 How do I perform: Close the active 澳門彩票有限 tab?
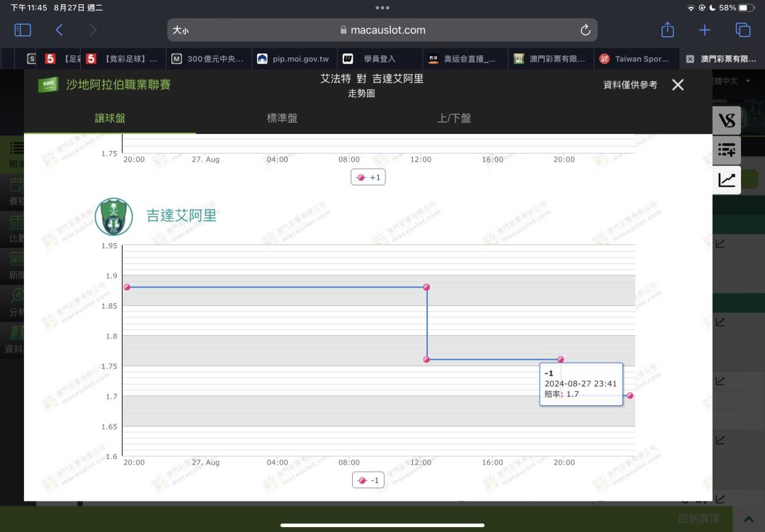tap(690, 59)
